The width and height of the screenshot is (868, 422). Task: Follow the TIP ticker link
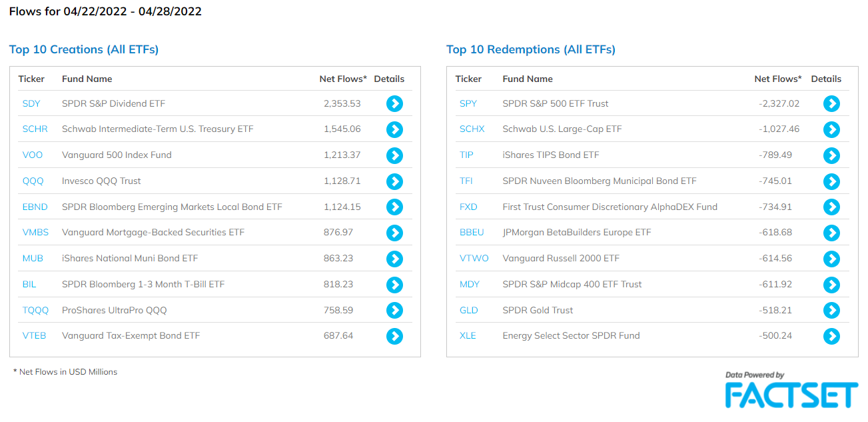point(466,155)
